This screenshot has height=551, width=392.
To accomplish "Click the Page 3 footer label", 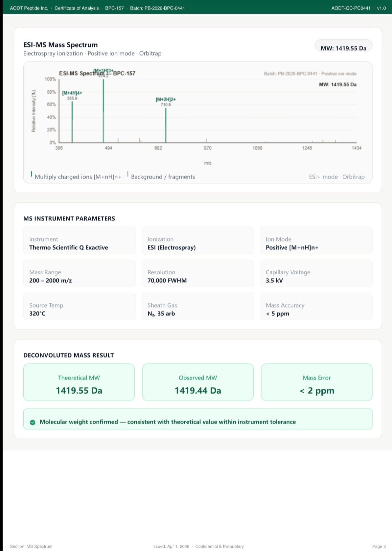I will (x=379, y=546).
